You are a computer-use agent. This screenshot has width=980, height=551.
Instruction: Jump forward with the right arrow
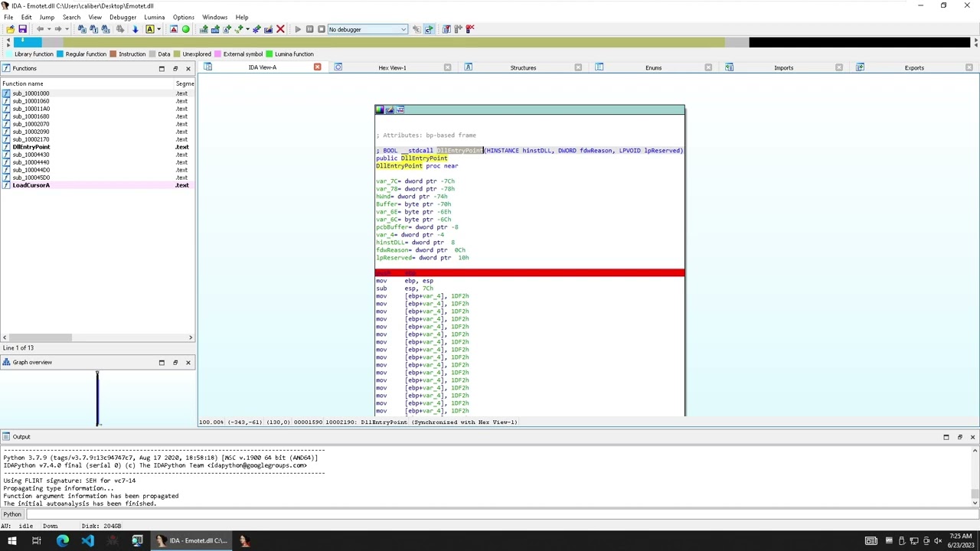click(58, 29)
